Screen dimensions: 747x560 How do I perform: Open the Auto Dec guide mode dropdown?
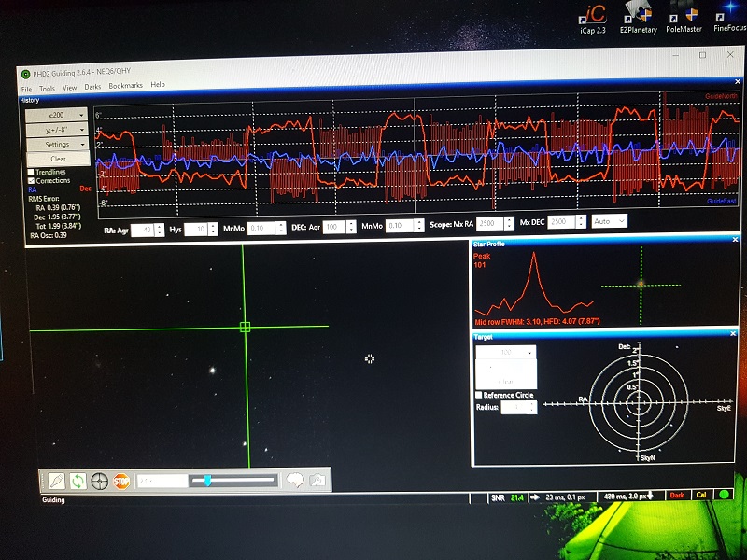609,221
